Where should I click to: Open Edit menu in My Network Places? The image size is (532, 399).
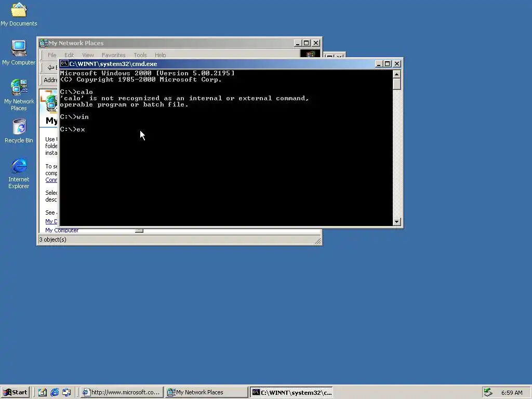69,55
